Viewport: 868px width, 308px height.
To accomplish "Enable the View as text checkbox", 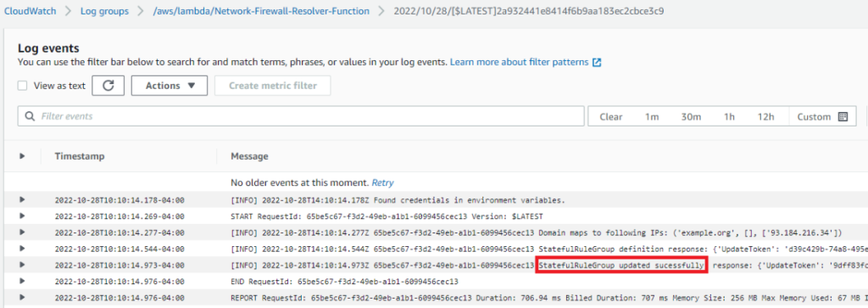I will 22,86.
